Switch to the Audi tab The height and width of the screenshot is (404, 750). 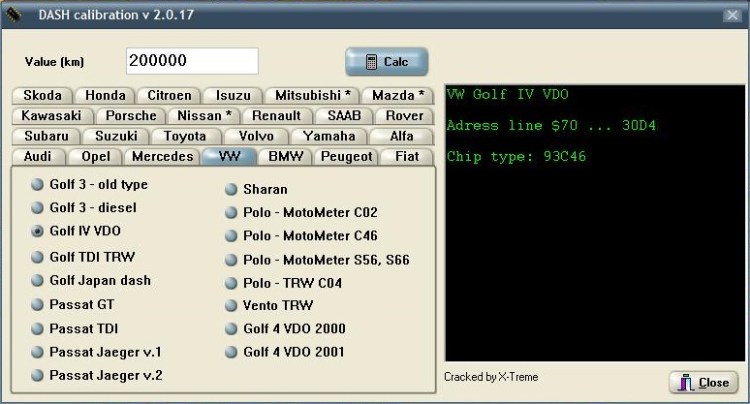click(x=37, y=156)
